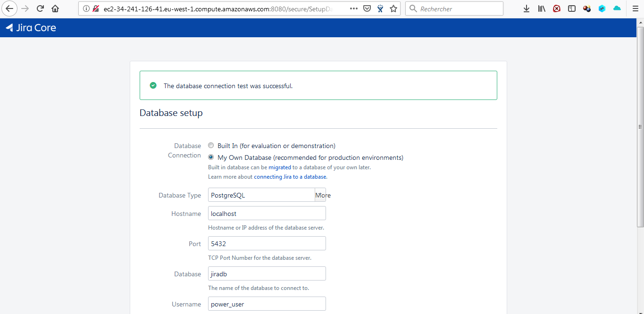Screen dimensions: 644x314
Task: Click 'The database connection test was successful.' message
Action: tap(228, 86)
